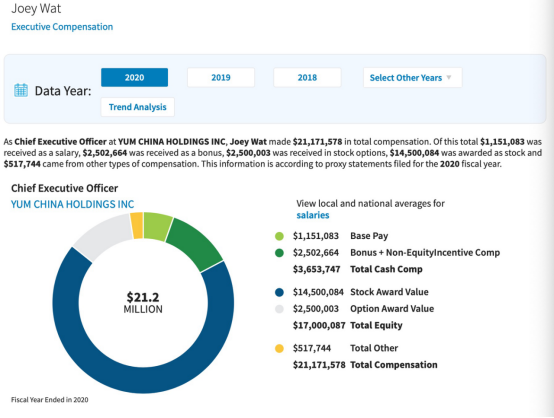Click the $21.2 MILLION center label

143,302
